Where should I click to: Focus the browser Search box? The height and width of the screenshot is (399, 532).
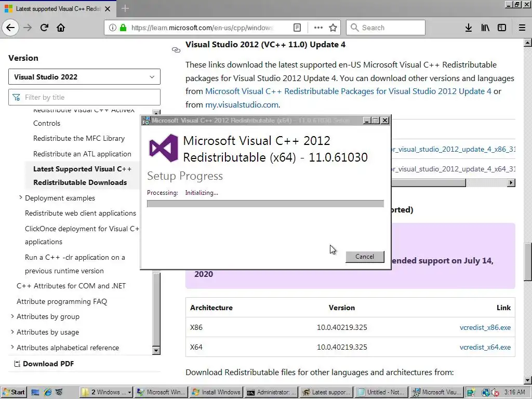(x=385, y=28)
